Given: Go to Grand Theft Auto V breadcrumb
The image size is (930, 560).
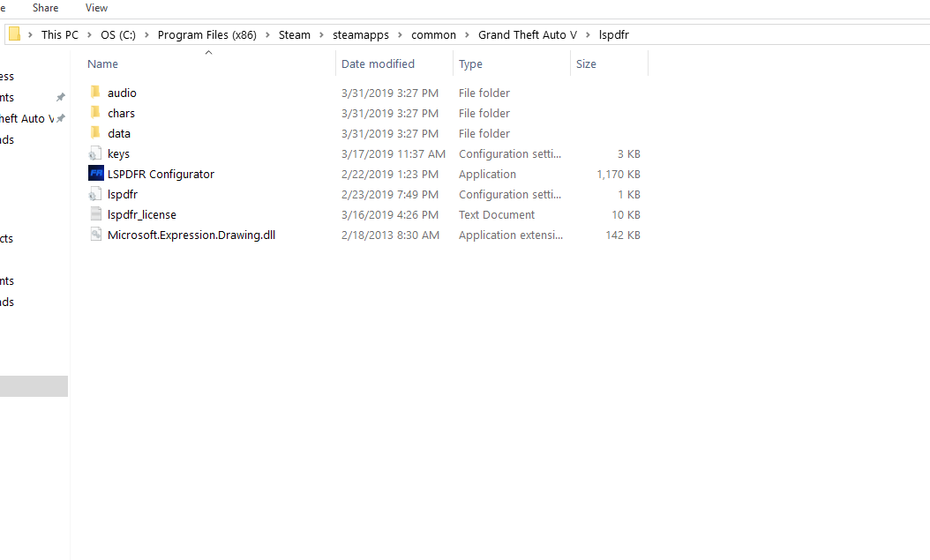Looking at the screenshot, I should click(x=528, y=35).
